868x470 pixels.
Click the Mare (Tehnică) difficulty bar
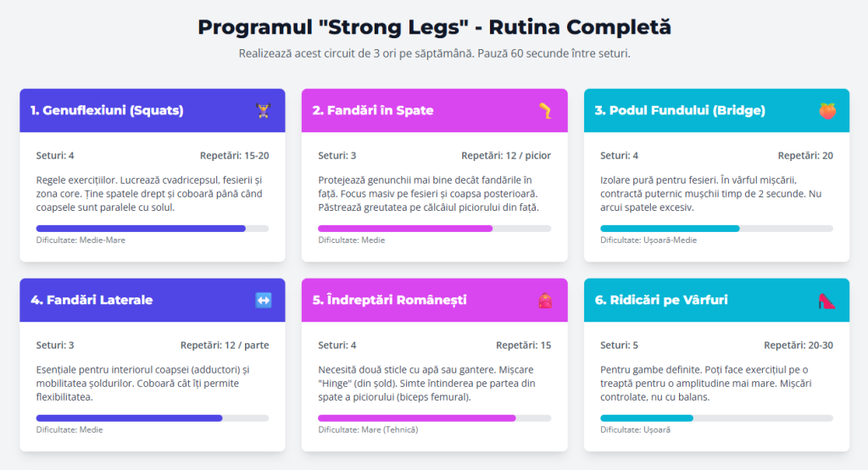tap(434, 418)
